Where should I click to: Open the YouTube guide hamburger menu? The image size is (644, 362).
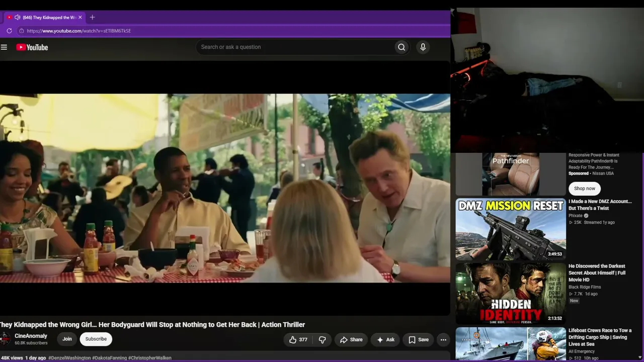[4, 47]
